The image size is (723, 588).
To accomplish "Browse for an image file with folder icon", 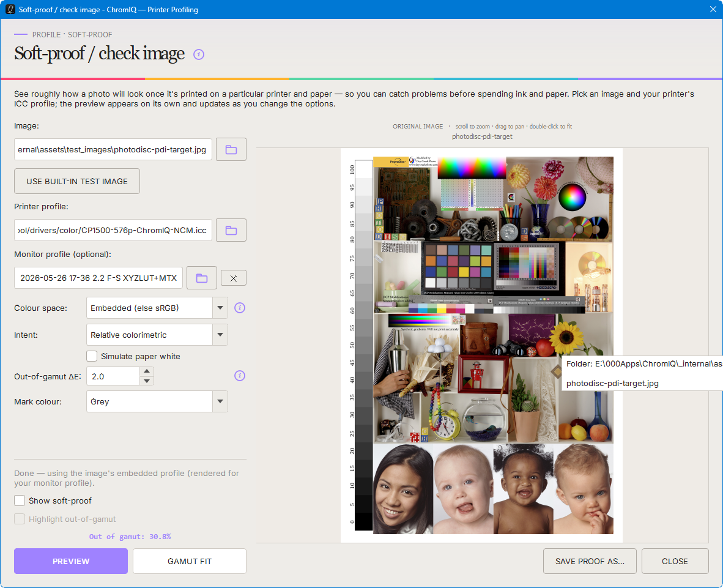I will click(x=231, y=149).
